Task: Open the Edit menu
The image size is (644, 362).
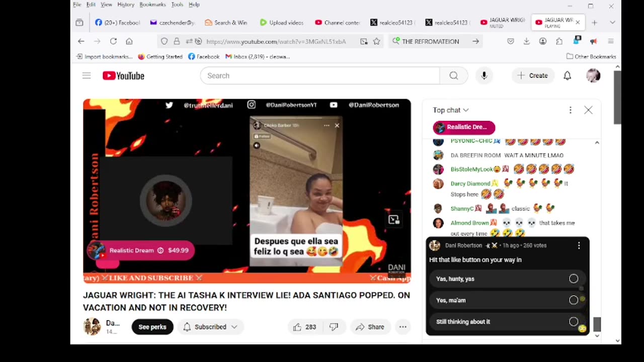Action: point(91,5)
